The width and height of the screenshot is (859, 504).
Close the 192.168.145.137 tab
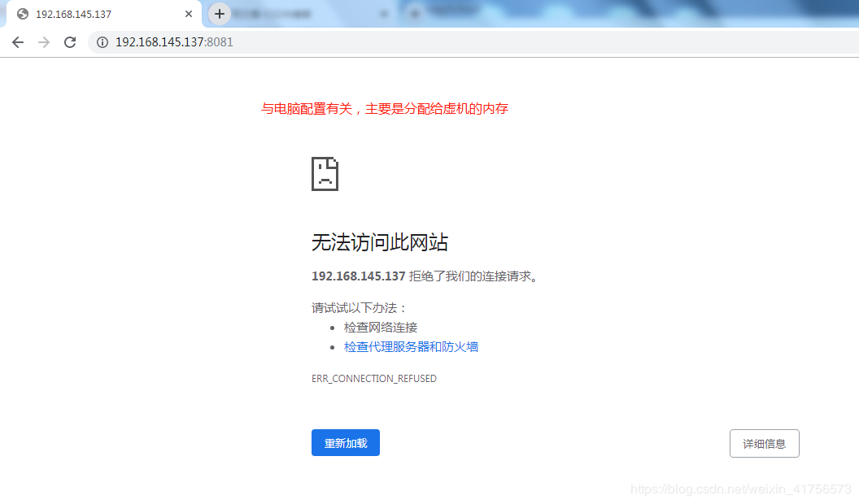(x=188, y=14)
